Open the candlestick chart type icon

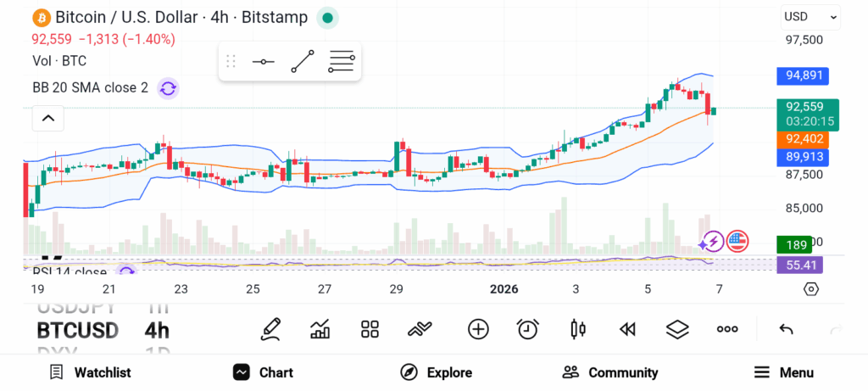pos(578,329)
